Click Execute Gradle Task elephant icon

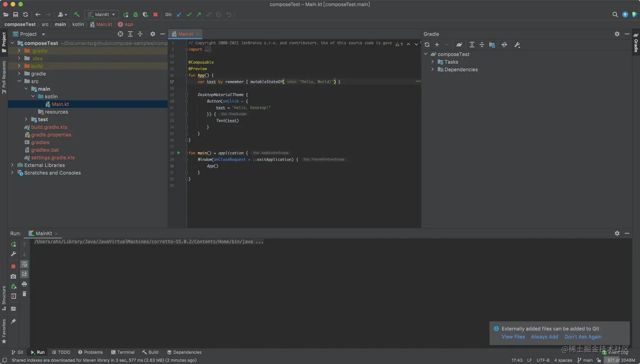coord(459,45)
